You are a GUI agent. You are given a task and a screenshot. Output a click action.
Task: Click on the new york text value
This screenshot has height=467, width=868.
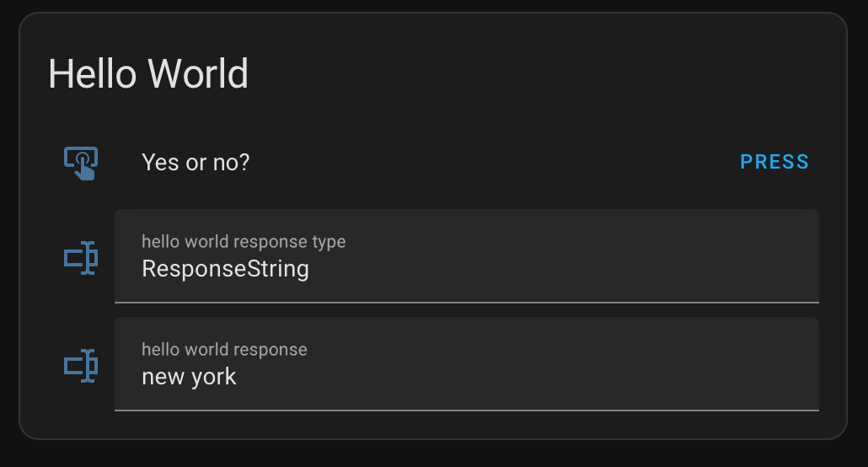click(x=189, y=377)
